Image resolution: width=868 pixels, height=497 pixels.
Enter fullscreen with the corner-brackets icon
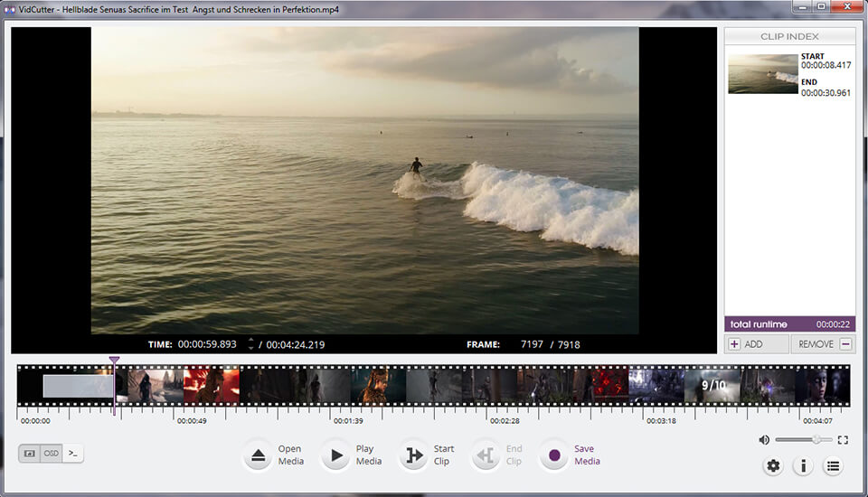[843, 440]
